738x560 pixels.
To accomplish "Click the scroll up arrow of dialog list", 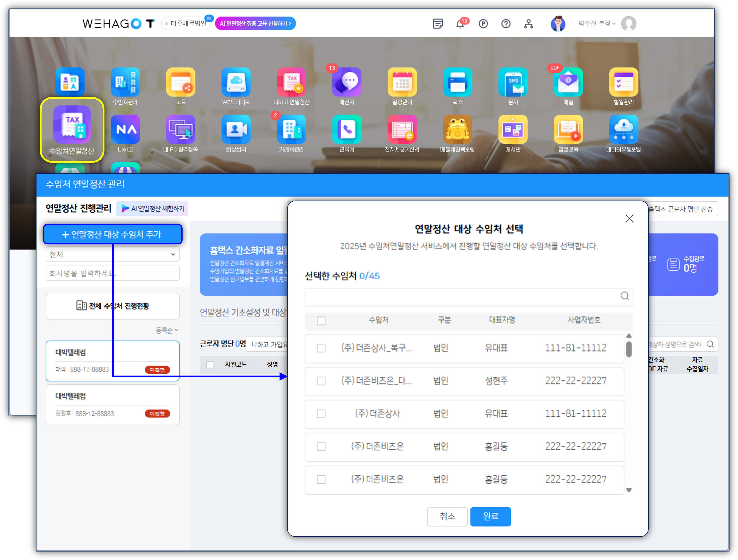I will pos(629,336).
